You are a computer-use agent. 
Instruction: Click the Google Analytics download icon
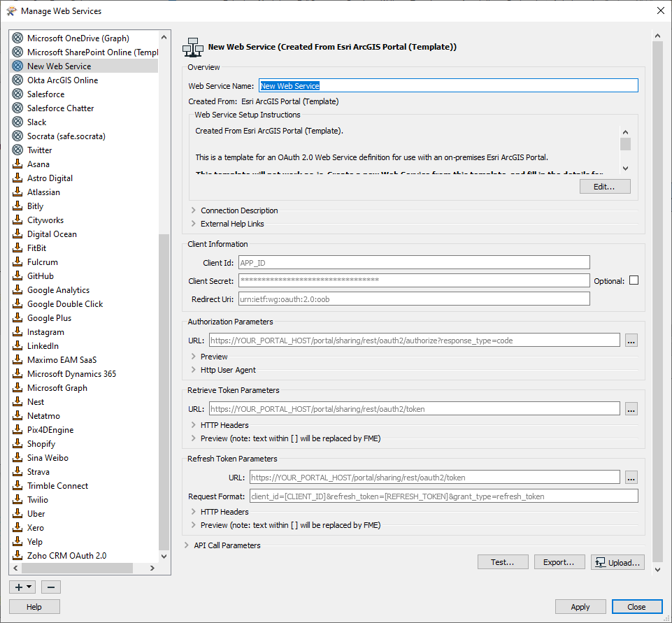(17, 289)
